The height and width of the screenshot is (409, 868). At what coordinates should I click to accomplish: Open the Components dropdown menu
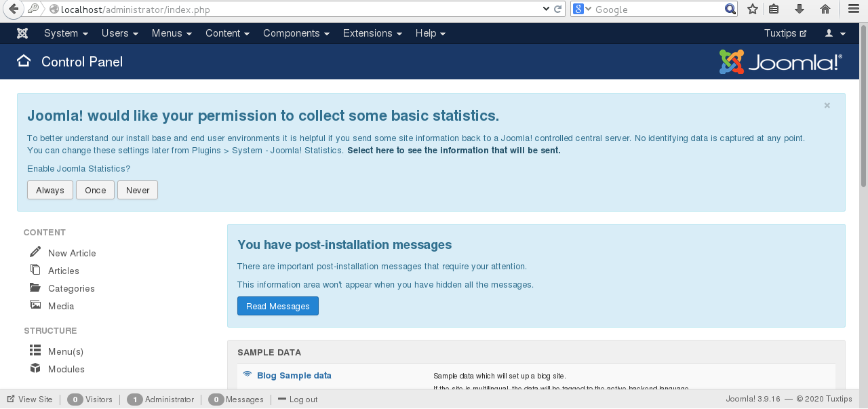tap(296, 33)
